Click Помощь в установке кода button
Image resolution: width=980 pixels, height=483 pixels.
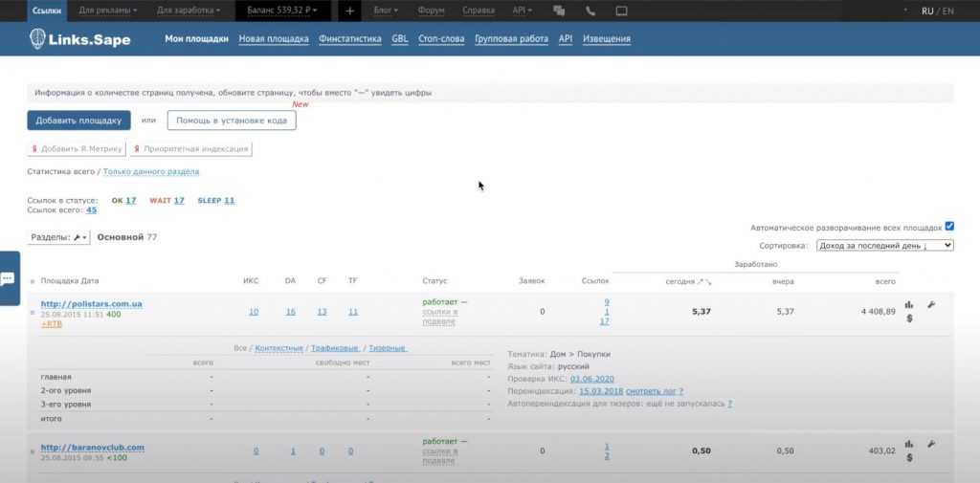(232, 121)
